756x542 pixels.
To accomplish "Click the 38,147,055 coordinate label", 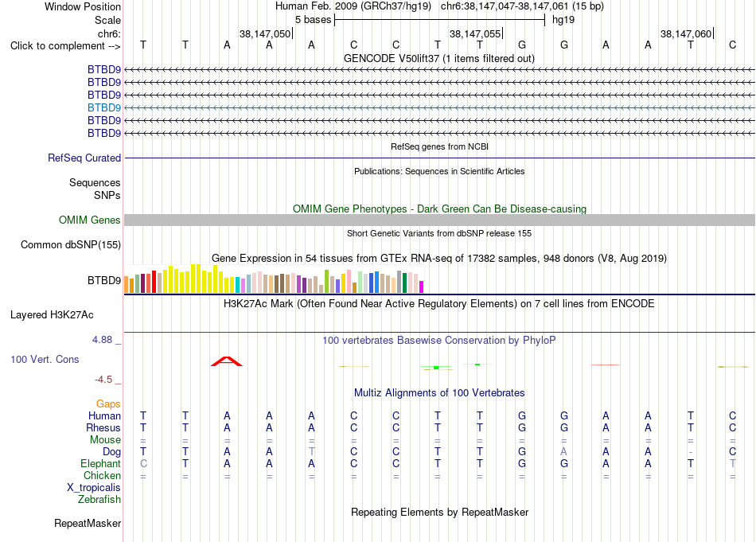I will [x=475, y=33].
